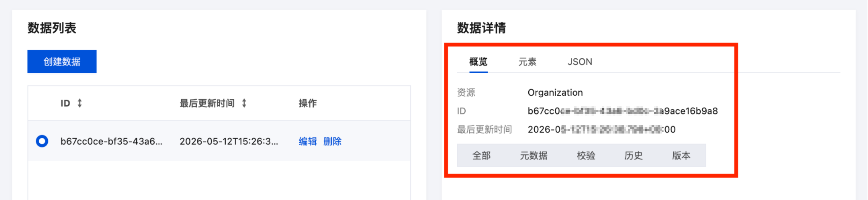Select the b67cc0ce row radio button
The image size is (868, 200).
pos(42,141)
